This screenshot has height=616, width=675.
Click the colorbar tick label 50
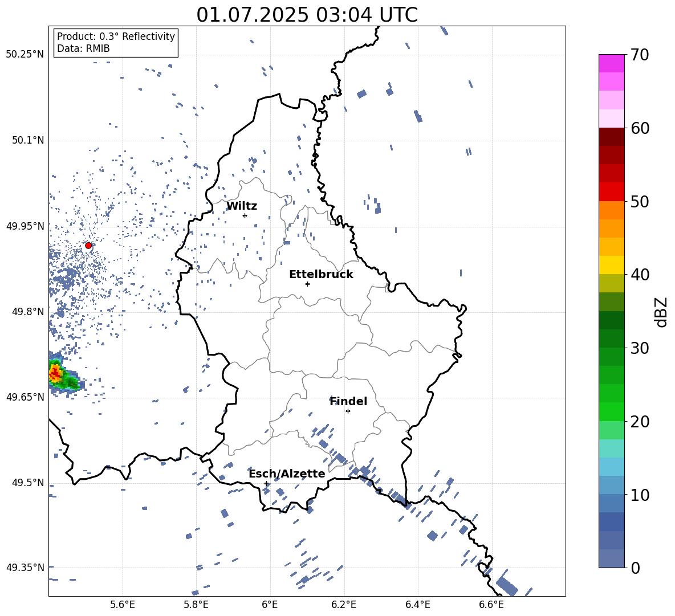coord(640,201)
